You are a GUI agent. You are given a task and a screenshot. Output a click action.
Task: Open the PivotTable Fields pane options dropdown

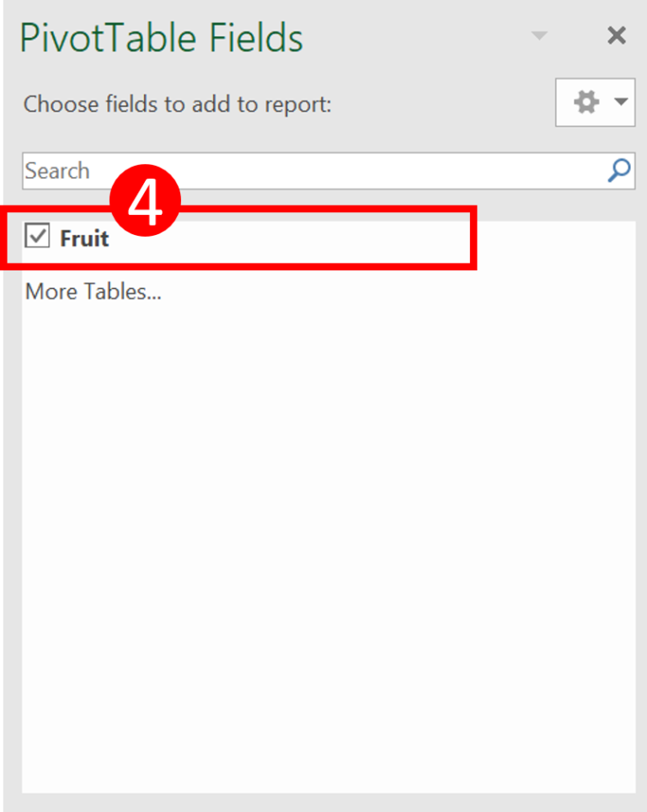coord(539,35)
